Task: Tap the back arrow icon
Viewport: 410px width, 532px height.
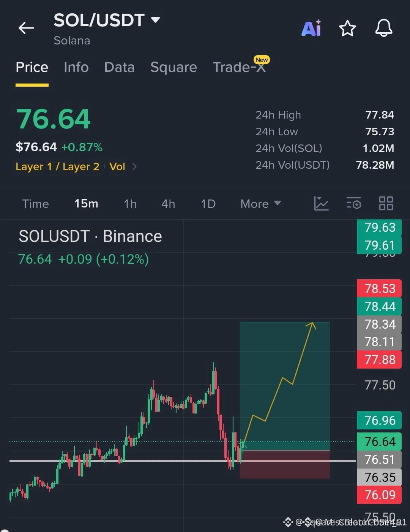Action: tap(26, 28)
